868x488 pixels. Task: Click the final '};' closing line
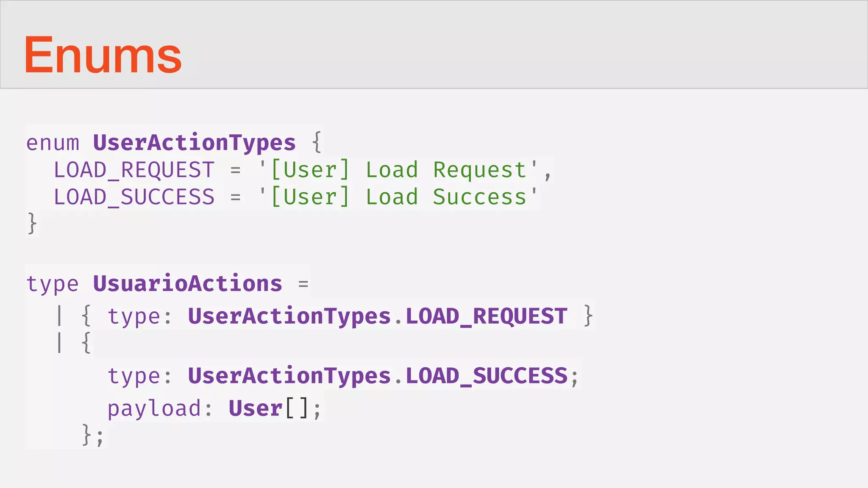coord(93,435)
